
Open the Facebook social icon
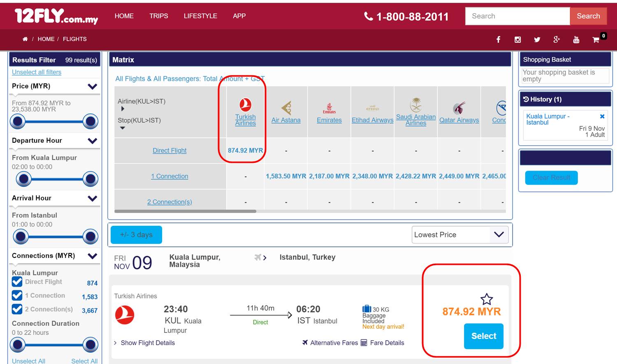[x=498, y=39]
